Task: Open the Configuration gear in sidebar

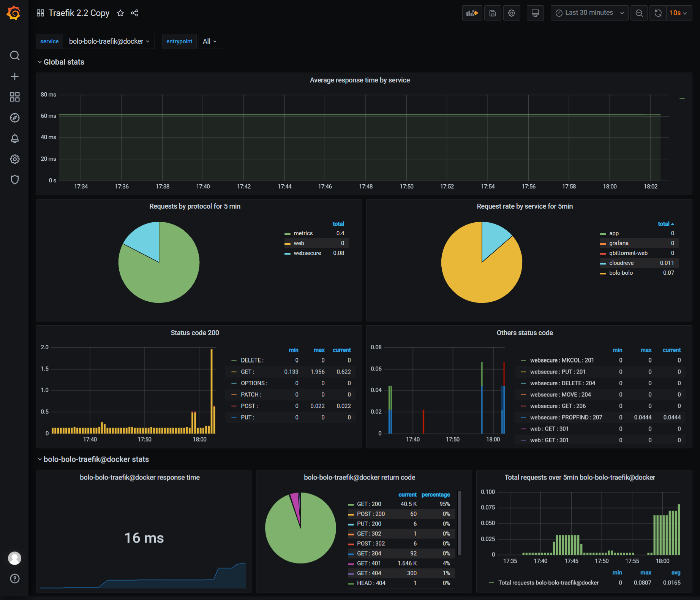Action: [x=14, y=159]
